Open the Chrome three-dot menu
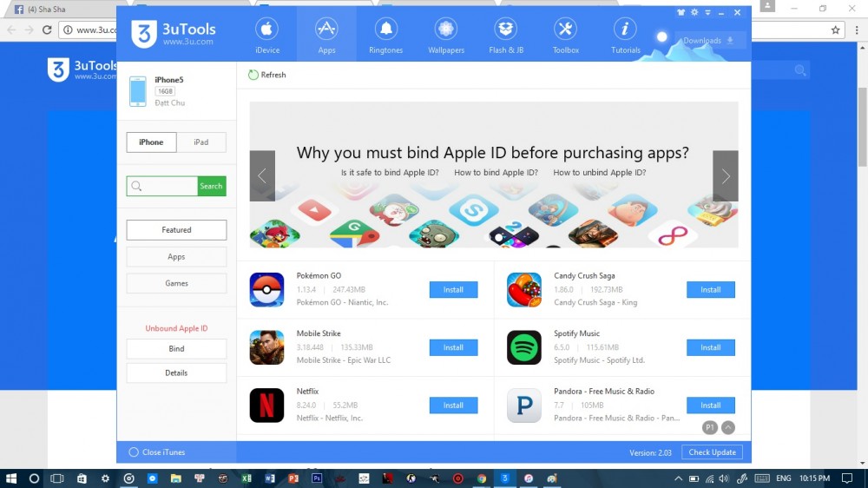Viewport: 868px width, 488px height. click(857, 30)
